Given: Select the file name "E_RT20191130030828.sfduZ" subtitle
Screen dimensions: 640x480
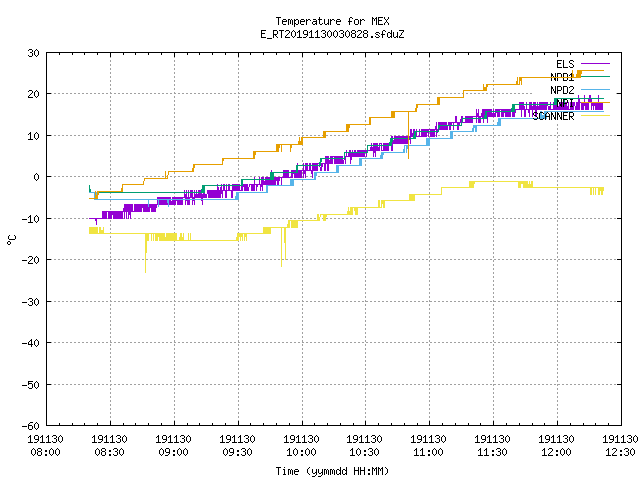Looking at the screenshot, I should [x=332, y=34].
